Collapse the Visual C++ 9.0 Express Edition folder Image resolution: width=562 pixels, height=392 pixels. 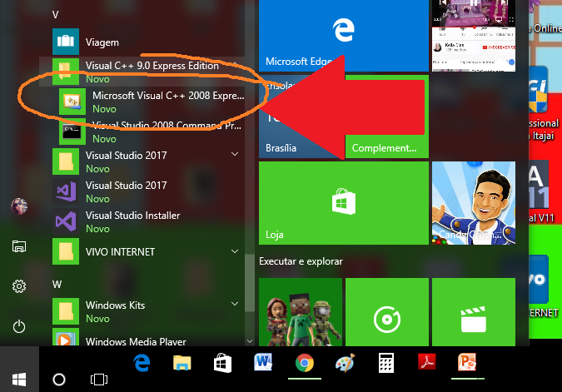pyautogui.click(x=236, y=66)
